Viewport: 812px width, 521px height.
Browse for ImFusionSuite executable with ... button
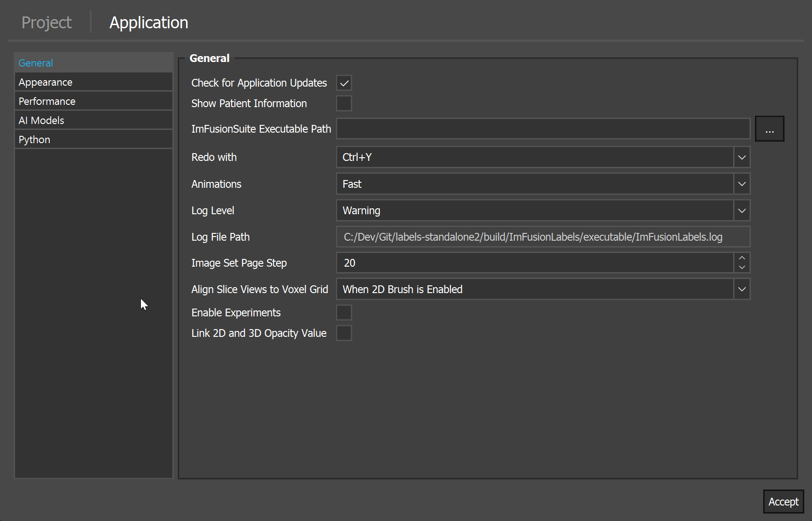[770, 129]
